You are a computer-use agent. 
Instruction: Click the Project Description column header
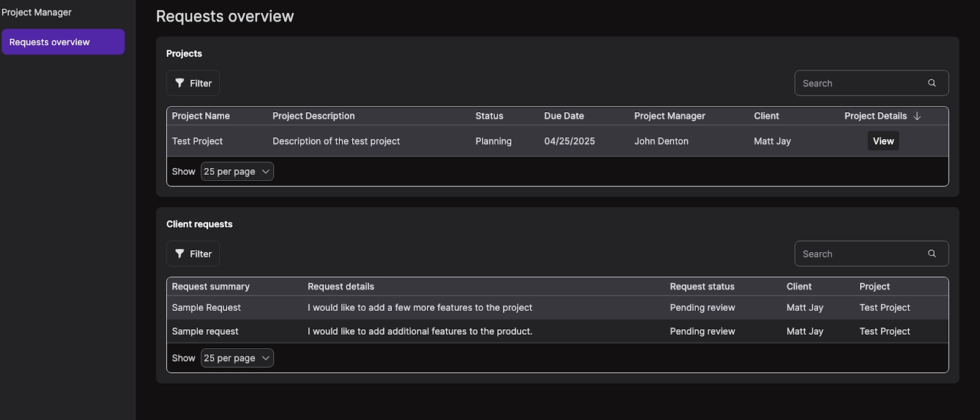click(x=314, y=116)
